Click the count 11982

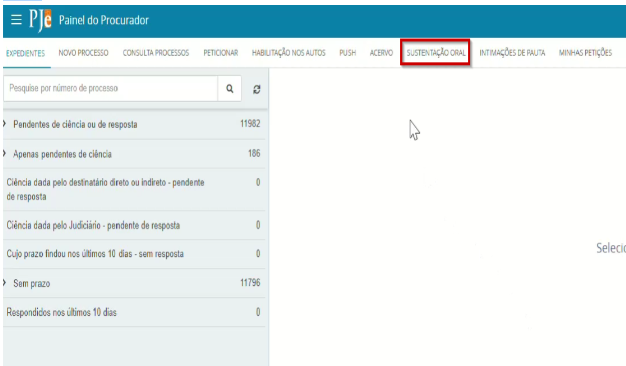pos(250,124)
